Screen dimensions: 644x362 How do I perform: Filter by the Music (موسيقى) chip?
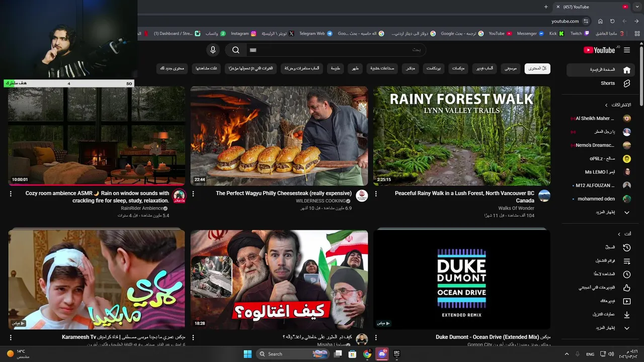[510, 68]
